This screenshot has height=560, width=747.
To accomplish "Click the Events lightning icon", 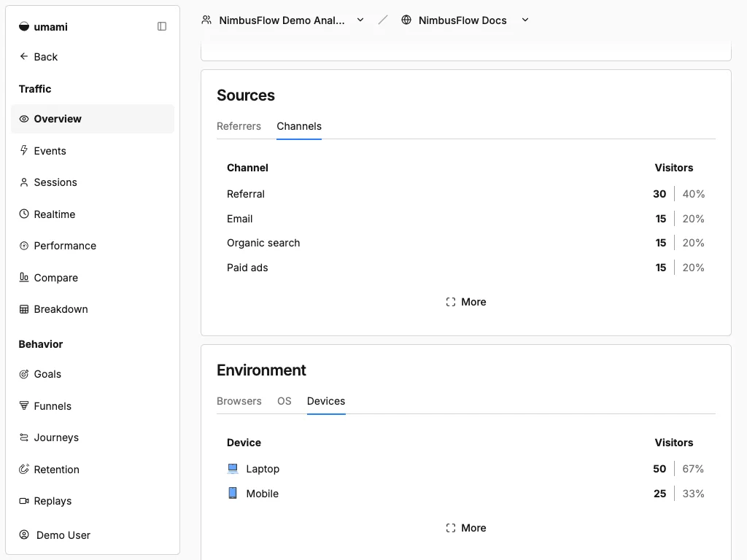I will point(24,150).
